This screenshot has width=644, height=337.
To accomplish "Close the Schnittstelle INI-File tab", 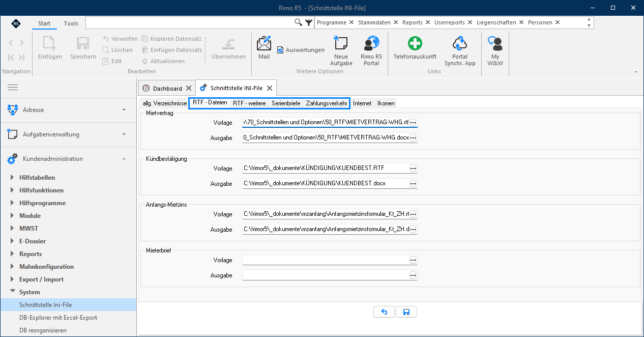I will pos(270,88).
